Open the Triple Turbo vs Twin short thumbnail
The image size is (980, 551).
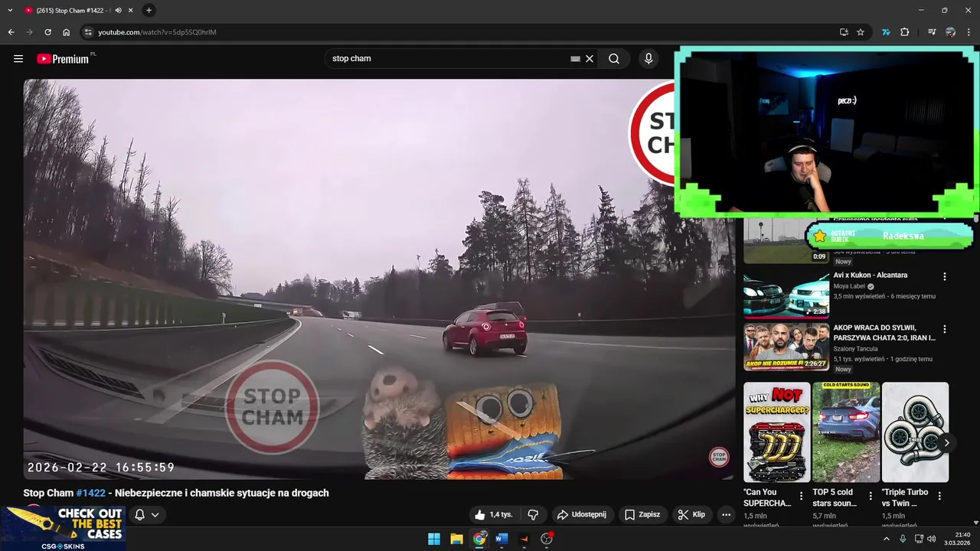(x=915, y=432)
